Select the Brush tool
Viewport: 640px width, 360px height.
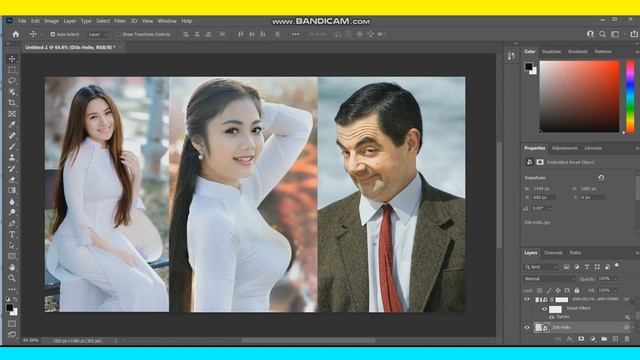tap(12, 147)
